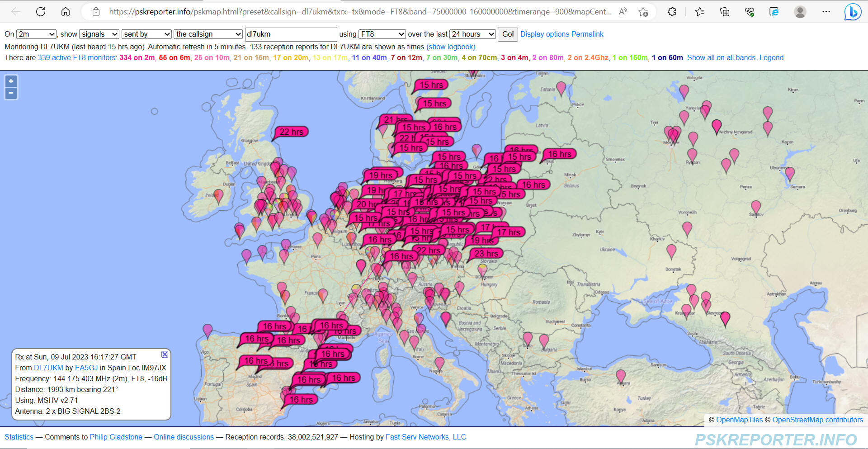Refresh the browser page
868x449 pixels.
[41, 12]
